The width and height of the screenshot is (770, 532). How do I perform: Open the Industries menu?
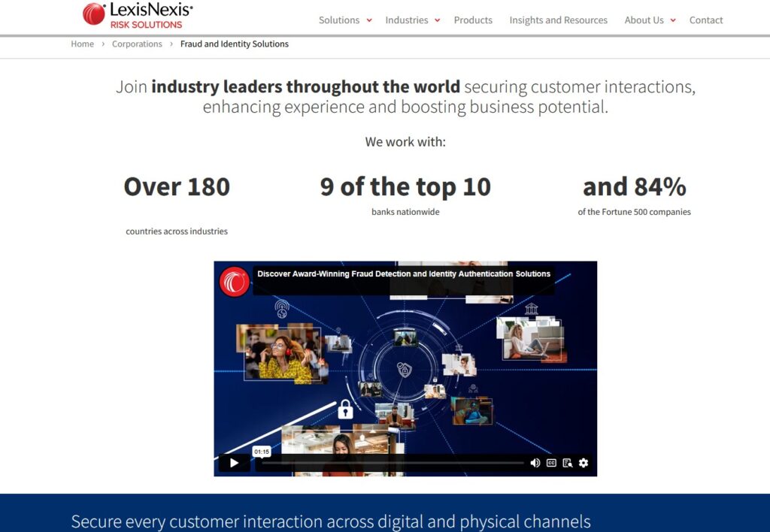tap(407, 20)
